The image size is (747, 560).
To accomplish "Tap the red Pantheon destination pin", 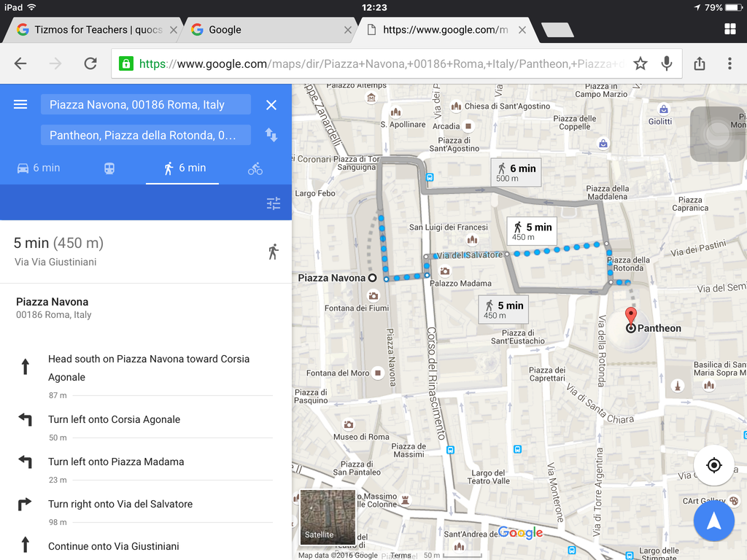I will pyautogui.click(x=630, y=316).
